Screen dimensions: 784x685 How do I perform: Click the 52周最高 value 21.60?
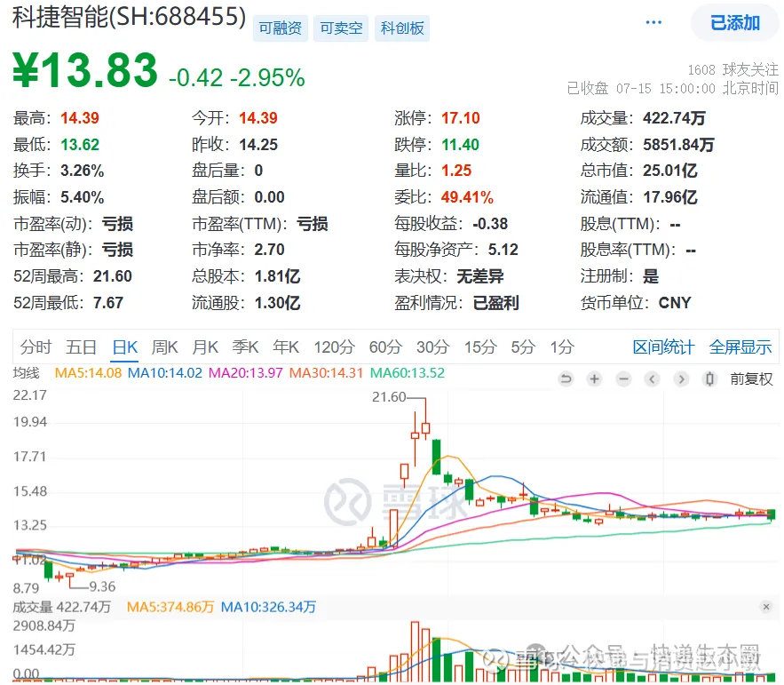[x=113, y=276]
